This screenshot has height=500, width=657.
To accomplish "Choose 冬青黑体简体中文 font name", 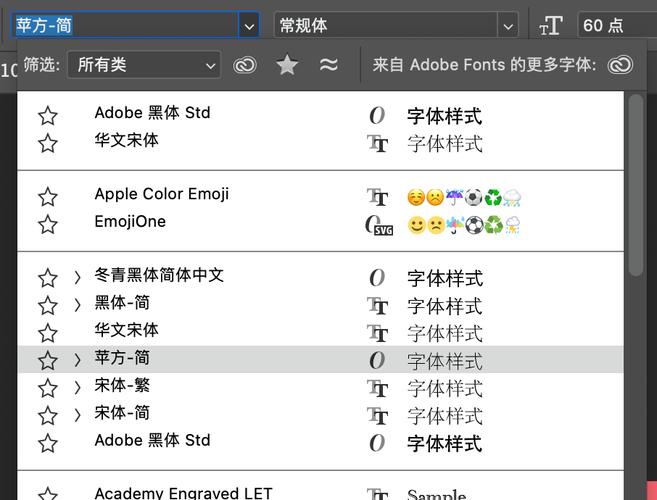I will tap(159, 275).
